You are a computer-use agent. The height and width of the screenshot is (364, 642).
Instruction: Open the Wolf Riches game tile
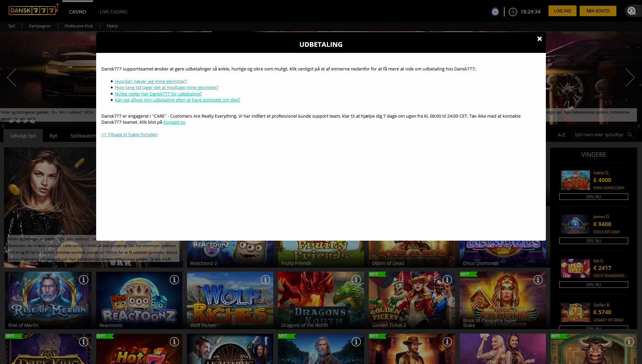[x=230, y=300]
